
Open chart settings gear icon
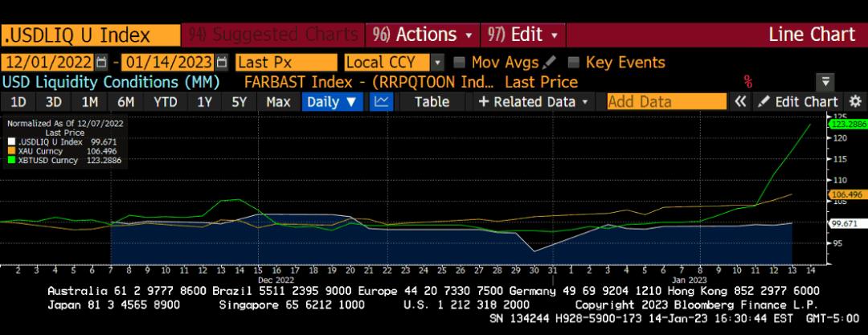(x=854, y=102)
